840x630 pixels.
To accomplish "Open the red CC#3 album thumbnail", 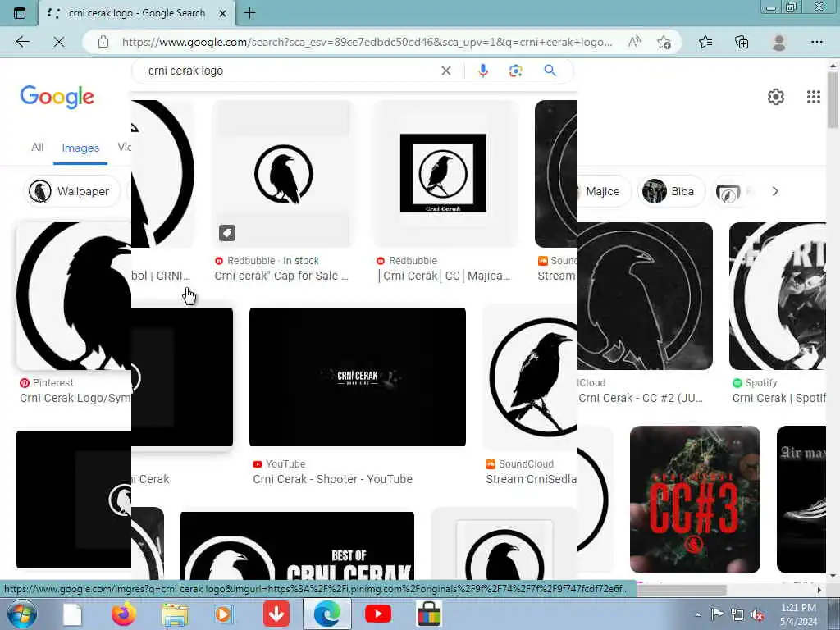I will pyautogui.click(x=695, y=500).
